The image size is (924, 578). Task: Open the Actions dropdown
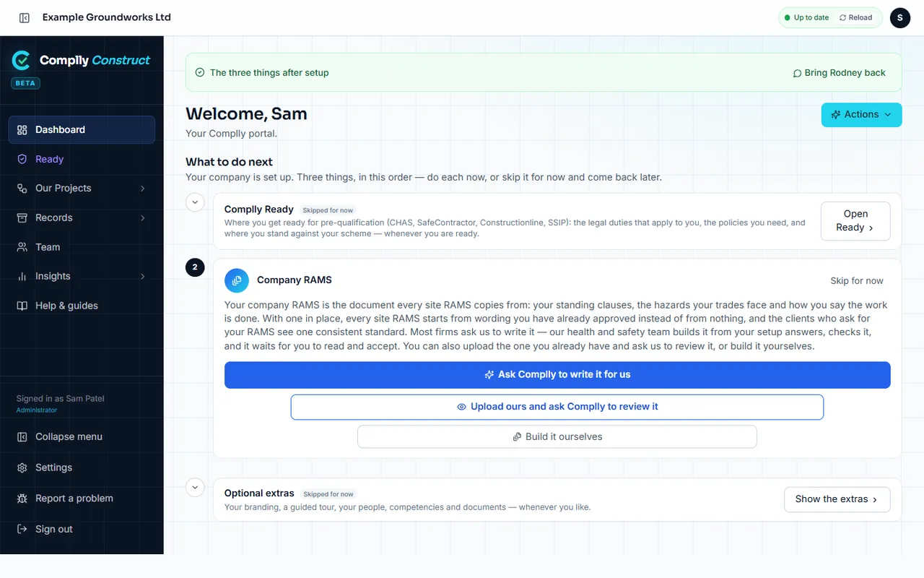861,114
